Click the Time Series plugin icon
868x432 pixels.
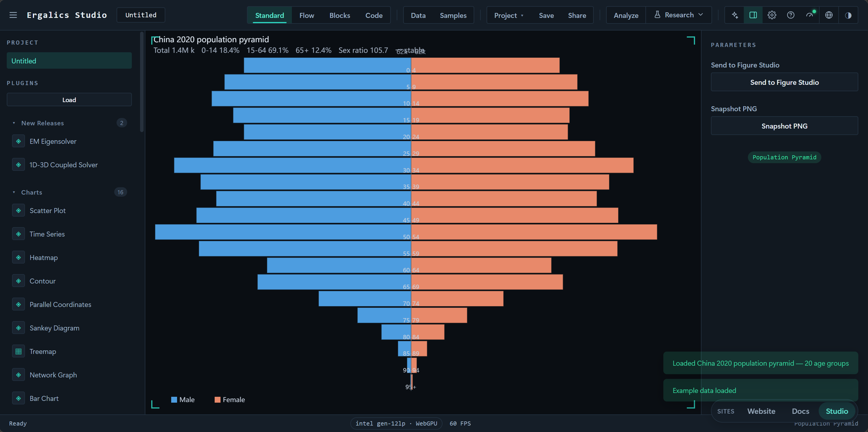pos(18,234)
